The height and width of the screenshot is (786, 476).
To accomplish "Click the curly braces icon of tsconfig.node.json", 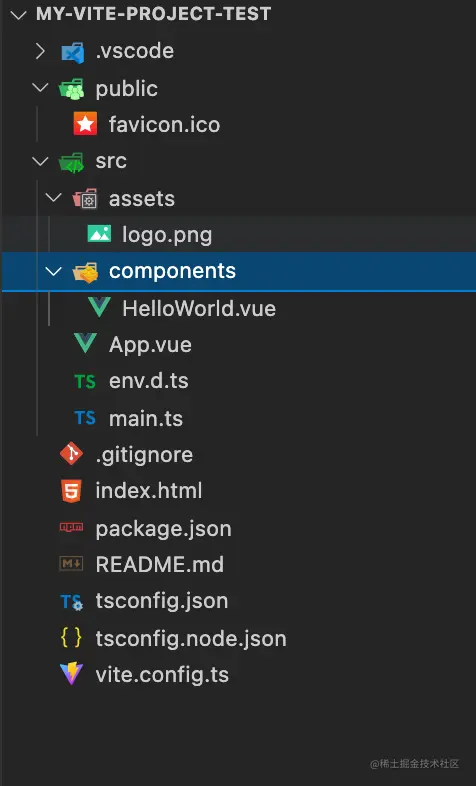I will coord(71,638).
